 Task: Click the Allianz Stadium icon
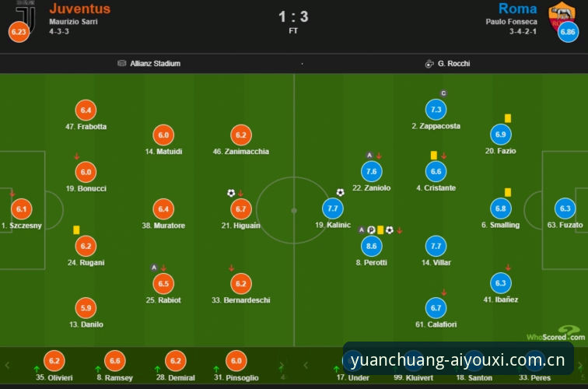click(122, 63)
